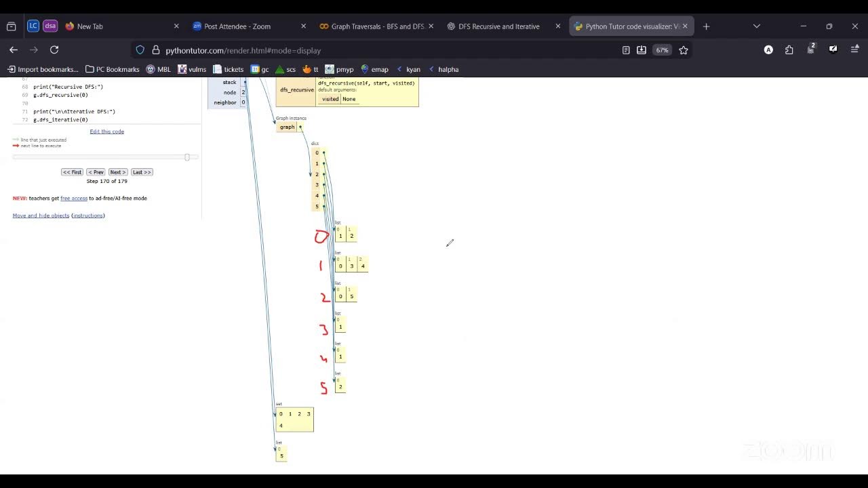Click the browser Back arrow
Screen dimensions: 868x488
point(14,50)
